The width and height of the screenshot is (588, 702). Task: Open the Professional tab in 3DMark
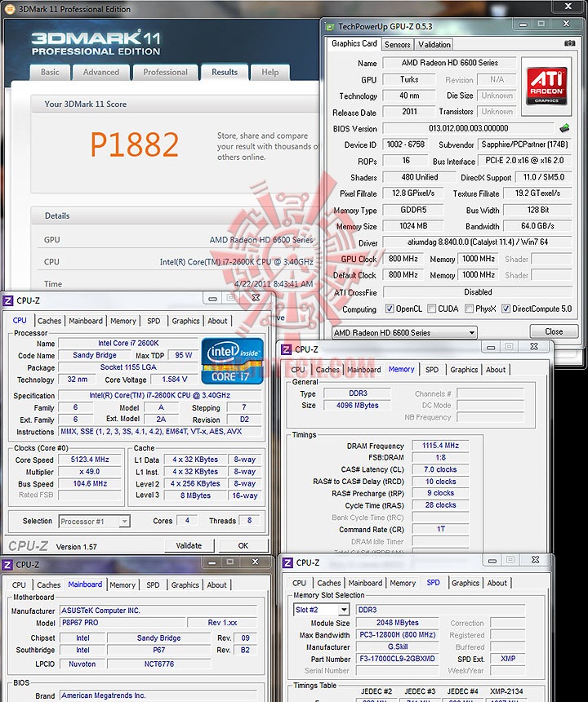(165, 72)
